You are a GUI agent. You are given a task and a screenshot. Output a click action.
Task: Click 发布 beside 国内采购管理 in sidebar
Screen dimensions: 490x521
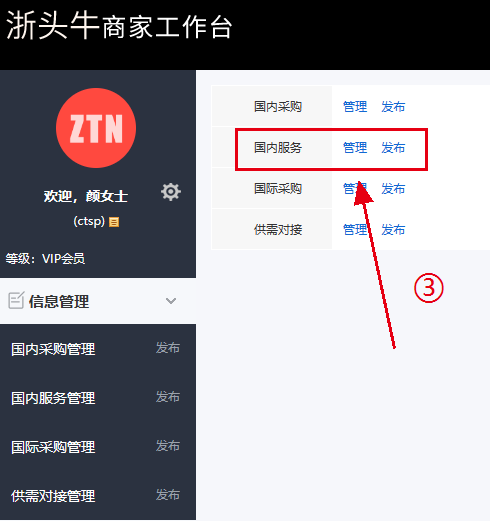168,348
